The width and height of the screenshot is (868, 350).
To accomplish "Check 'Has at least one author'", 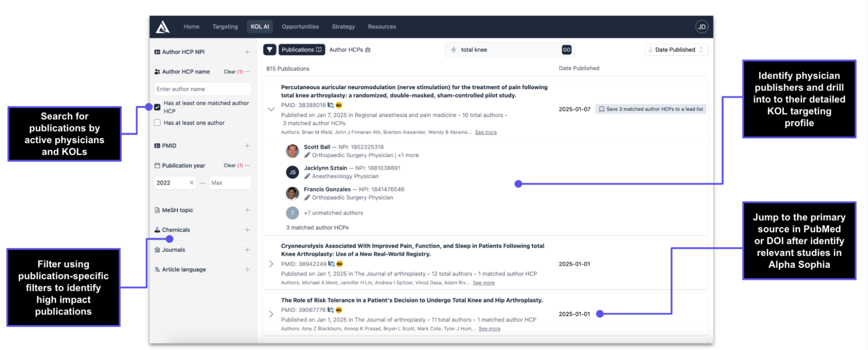I will pyautogui.click(x=157, y=123).
